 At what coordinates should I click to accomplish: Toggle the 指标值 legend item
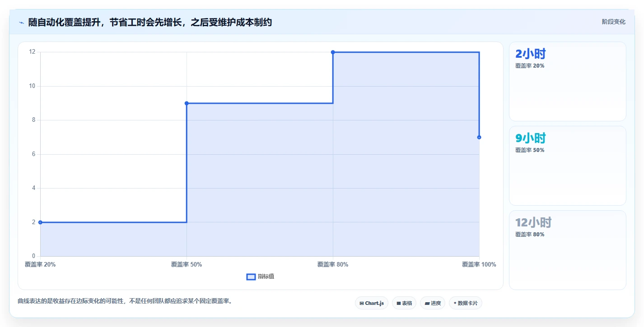tap(260, 276)
